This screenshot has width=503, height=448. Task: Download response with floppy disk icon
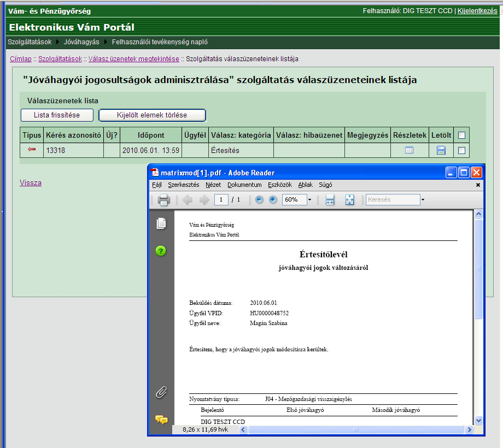441,150
